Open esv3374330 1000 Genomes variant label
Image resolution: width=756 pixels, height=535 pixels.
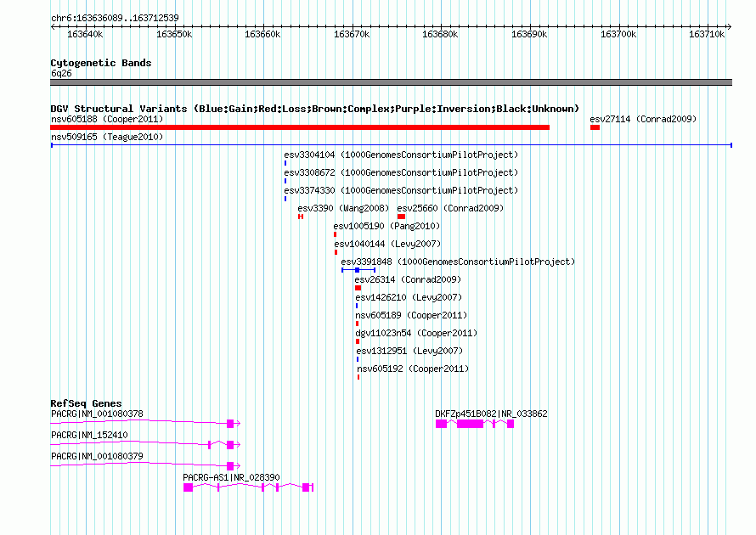(401, 190)
